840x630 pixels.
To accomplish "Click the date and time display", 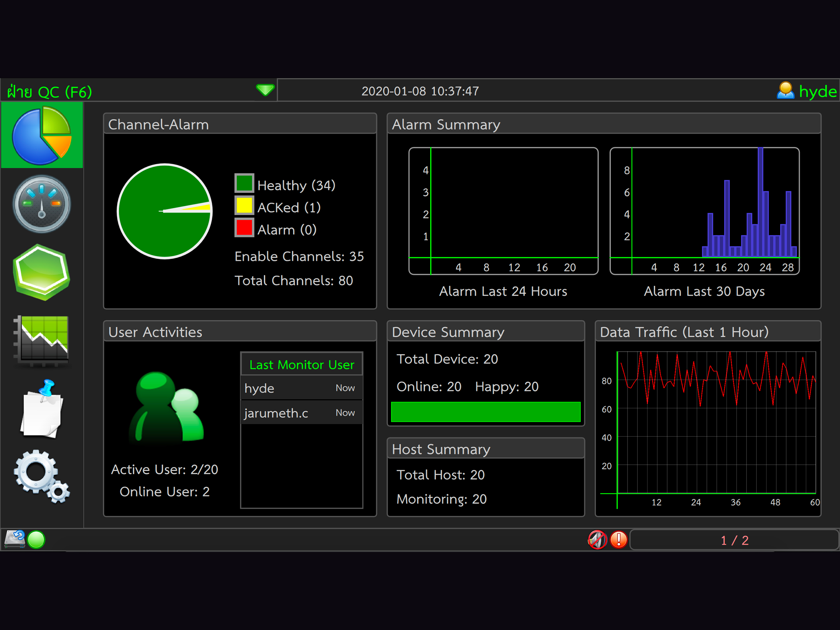I will pyautogui.click(x=420, y=91).
